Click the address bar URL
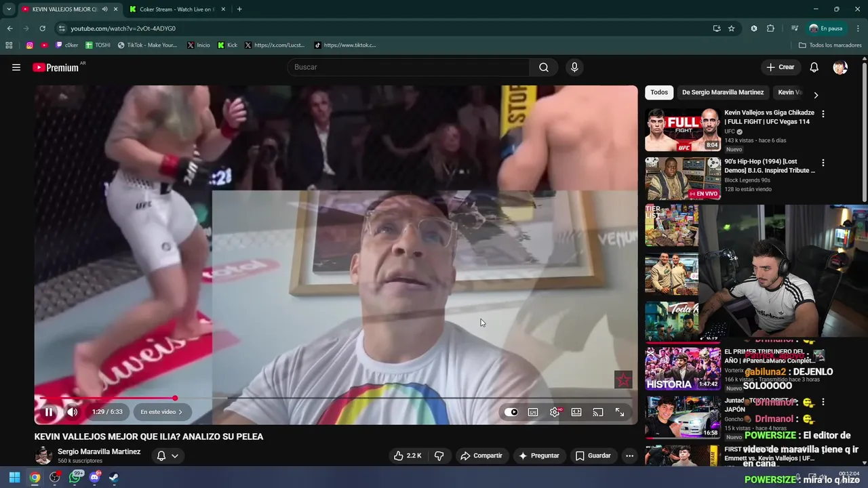 (123, 28)
